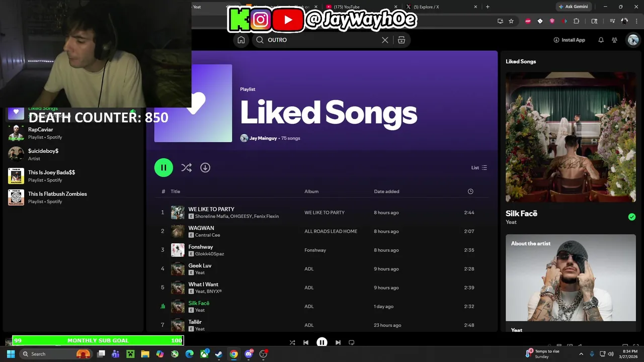Skip to previous track
The height and width of the screenshot is (362, 644).
[306, 342]
